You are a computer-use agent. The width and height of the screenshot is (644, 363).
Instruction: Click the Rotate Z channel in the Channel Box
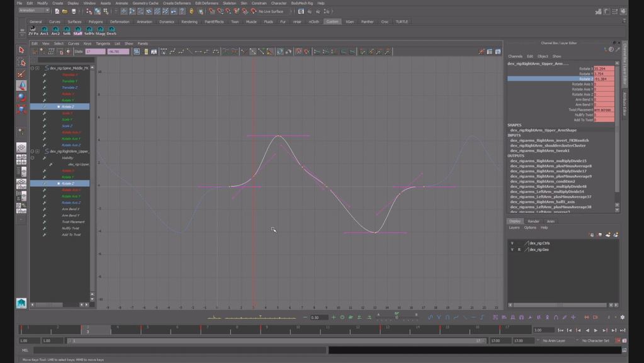click(x=586, y=79)
